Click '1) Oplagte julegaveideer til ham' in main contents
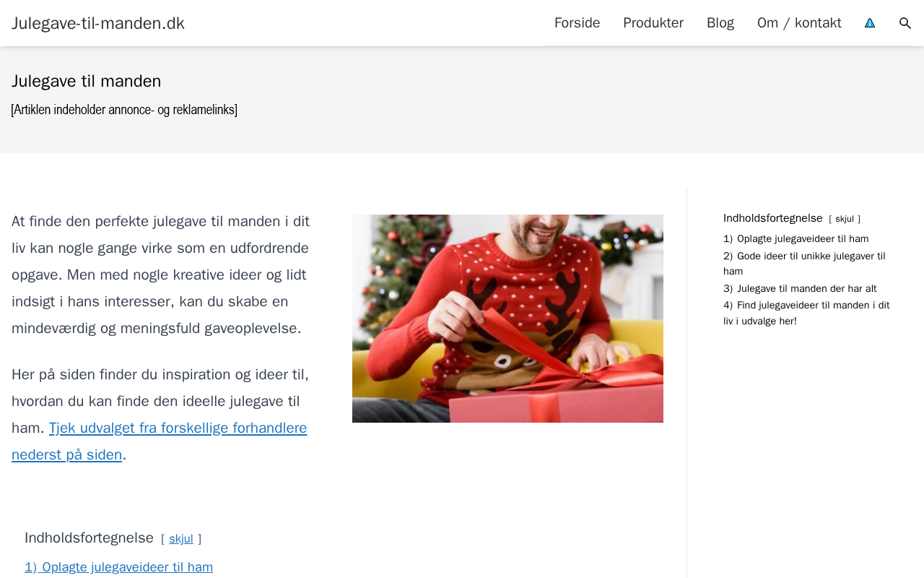This screenshot has height=578, width=924. point(119,567)
